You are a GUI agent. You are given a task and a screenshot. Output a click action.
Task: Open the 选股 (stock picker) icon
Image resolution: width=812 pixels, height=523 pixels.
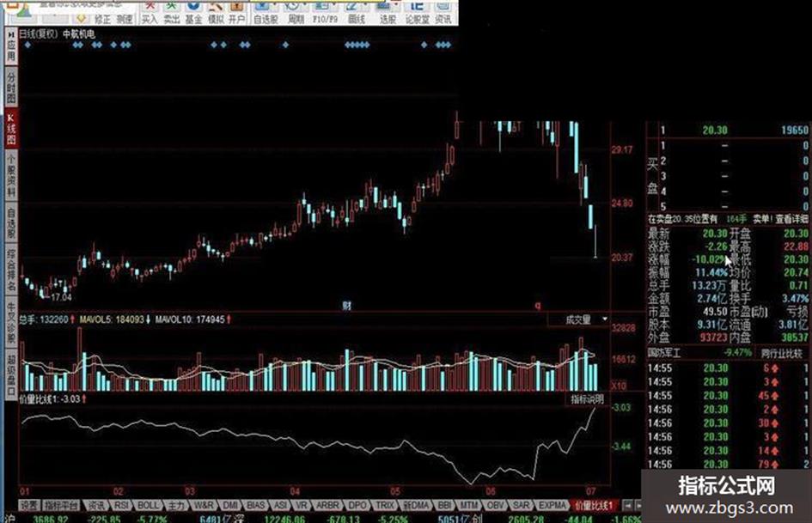click(388, 12)
